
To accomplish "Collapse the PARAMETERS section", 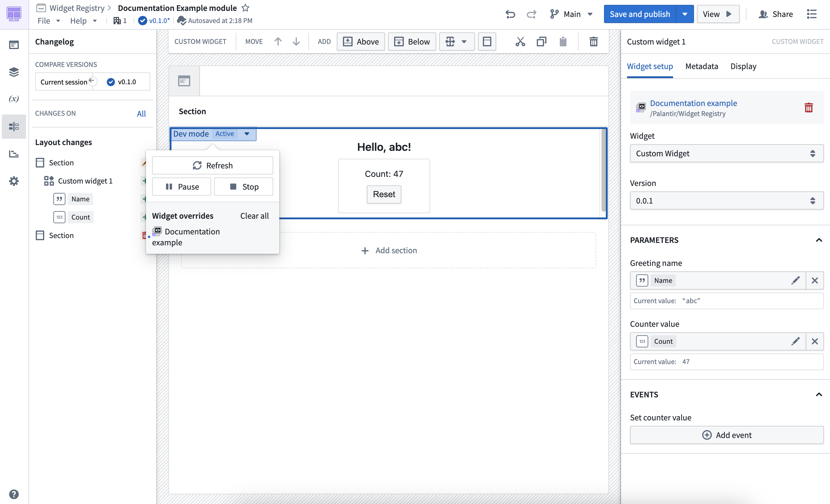I will pyautogui.click(x=819, y=240).
